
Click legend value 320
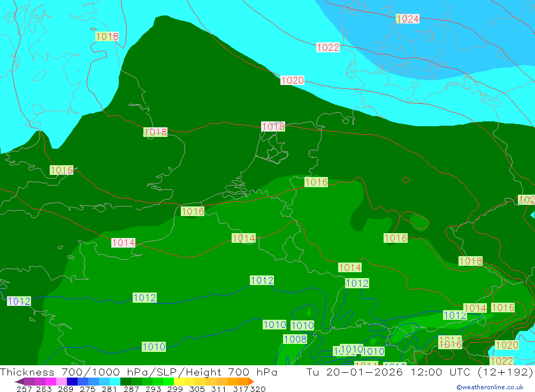tap(258, 389)
